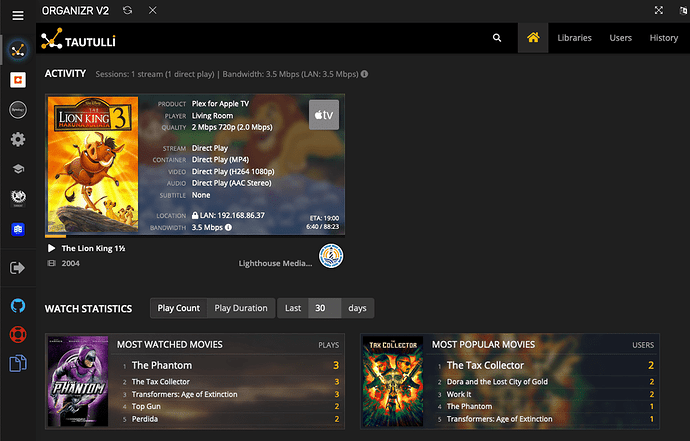
Task: Open Transformers: Age of Extinction in Most Popular
Action: (499, 419)
